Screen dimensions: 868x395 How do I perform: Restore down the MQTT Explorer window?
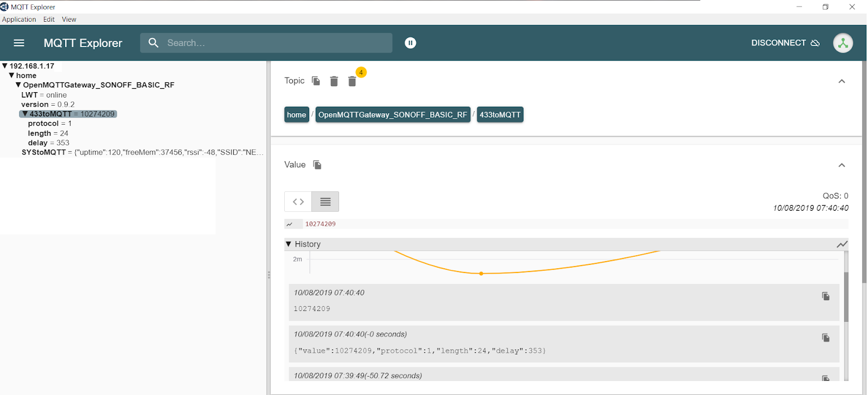point(825,7)
